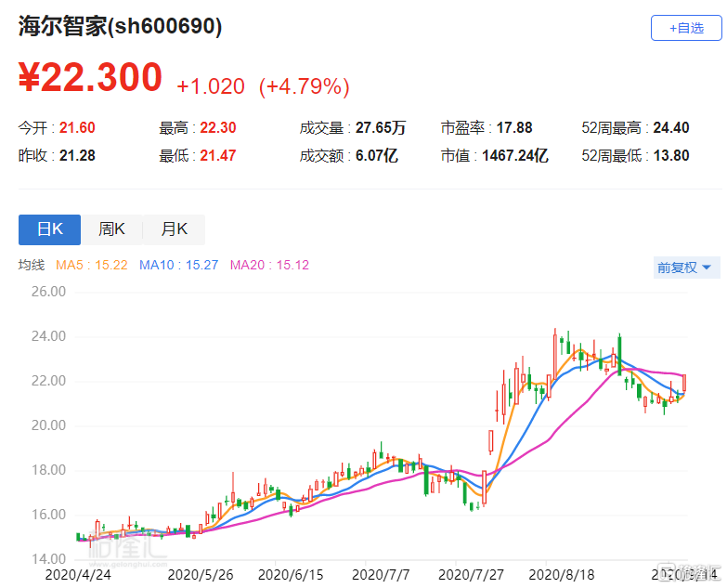Click the 最高 high price 22.30
The image size is (727, 588).
click(218, 128)
